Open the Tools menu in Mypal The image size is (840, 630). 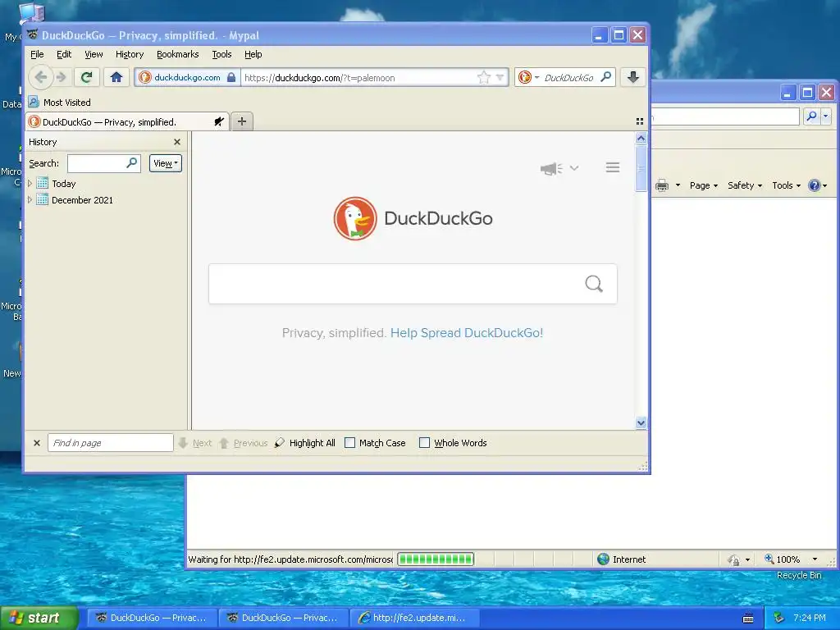[221, 54]
